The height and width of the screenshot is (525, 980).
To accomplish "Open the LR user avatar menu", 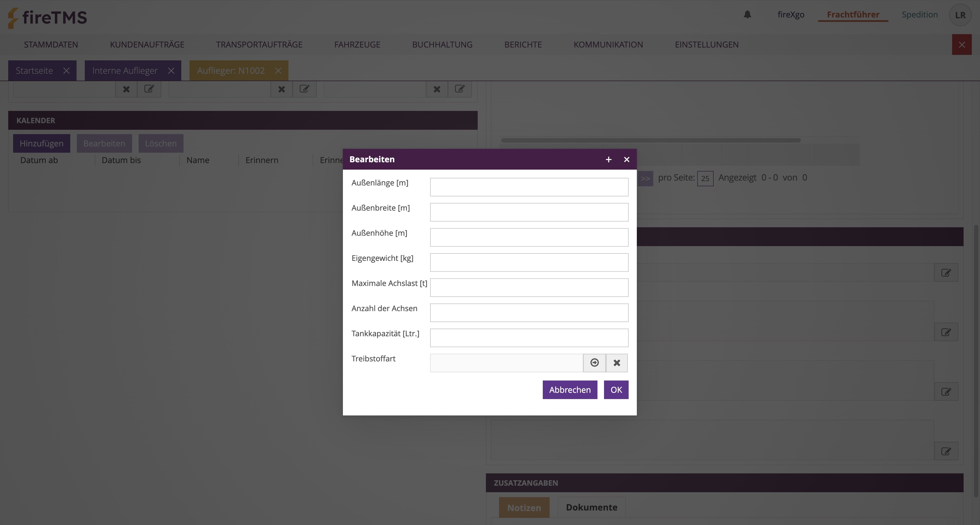I will (960, 15).
